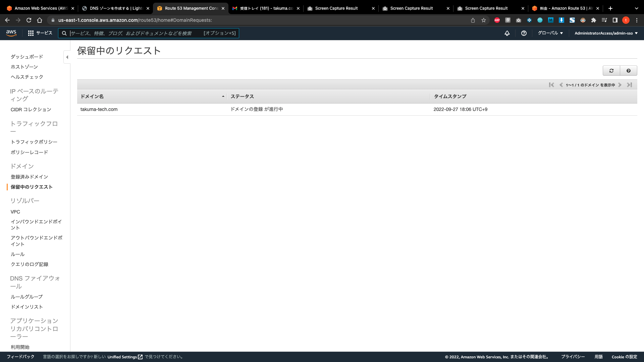644x362 pixels.
Task: Bookmark this page with the star icon
Action: [483, 20]
